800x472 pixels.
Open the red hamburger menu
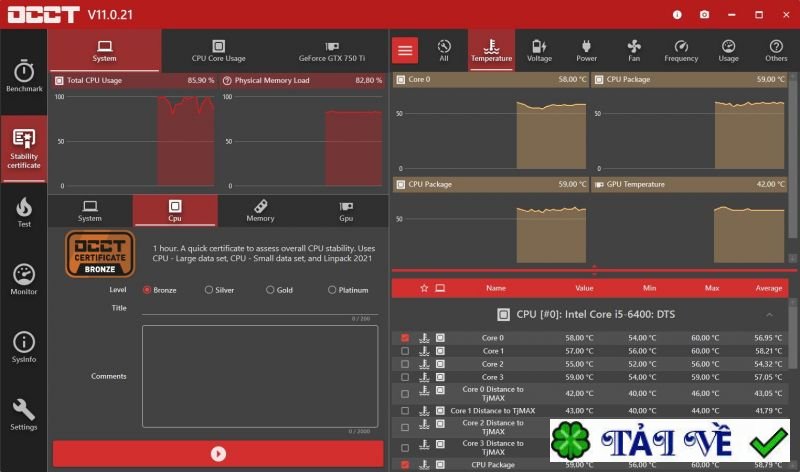pos(405,50)
